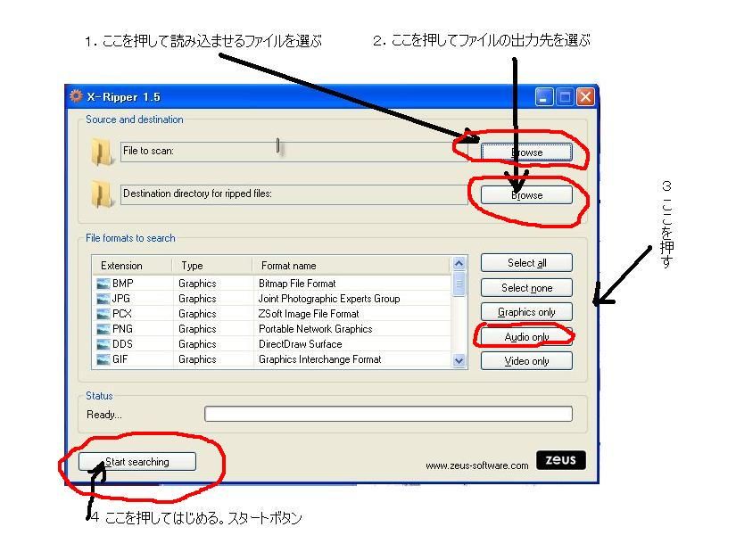Image resolution: width=736 pixels, height=560 pixels.
Task: Click DirectDraw Surface text
Action: point(301,344)
